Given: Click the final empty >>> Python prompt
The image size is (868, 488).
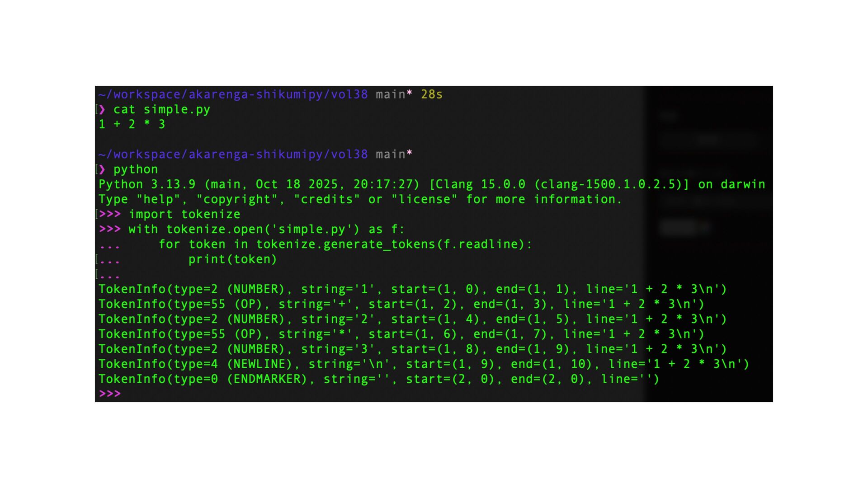Looking at the screenshot, I should click(110, 394).
